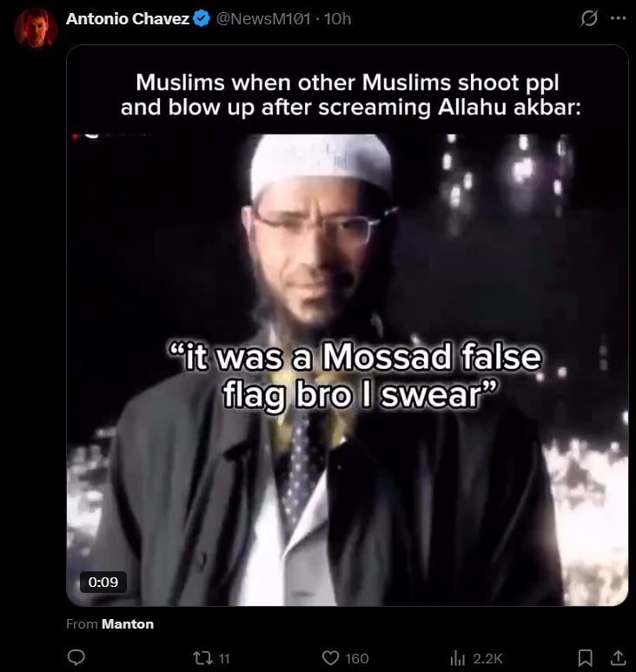Like the post with heart icon
636x672 pixels.
point(331,658)
